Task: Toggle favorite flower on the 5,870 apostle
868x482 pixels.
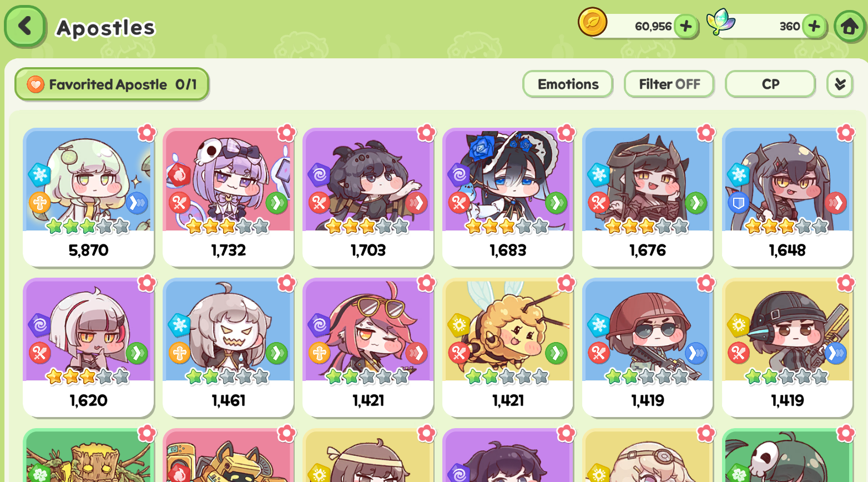Action: (x=147, y=133)
